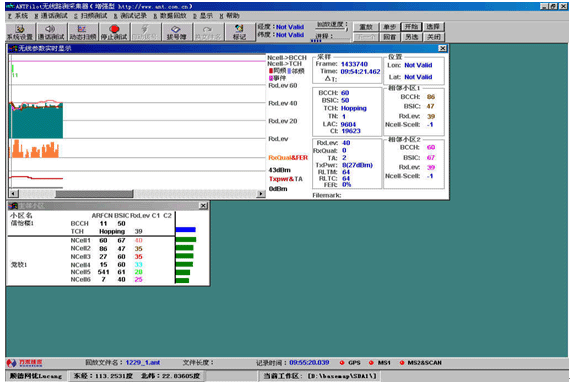Click the 选择 select button
This screenshot has height=383, width=570.
[x=433, y=27]
